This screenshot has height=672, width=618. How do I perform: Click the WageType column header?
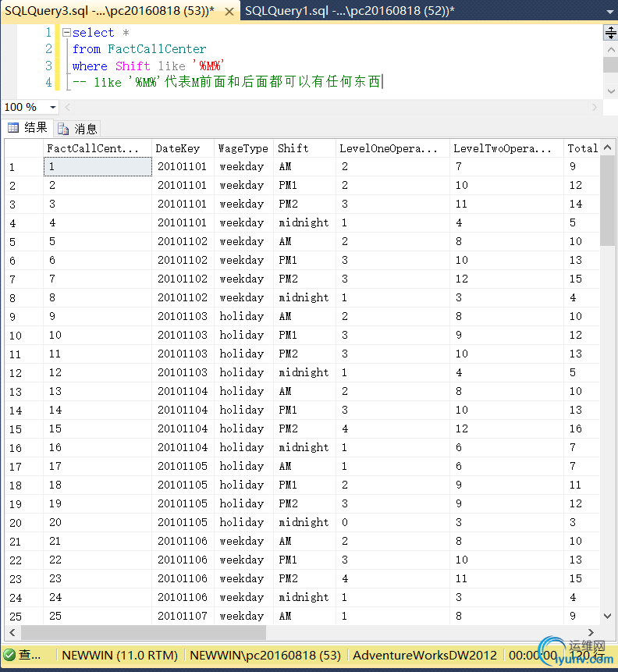coord(244,148)
